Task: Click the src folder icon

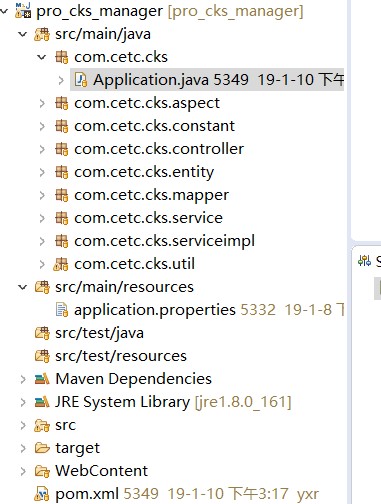Action: pos(42,425)
